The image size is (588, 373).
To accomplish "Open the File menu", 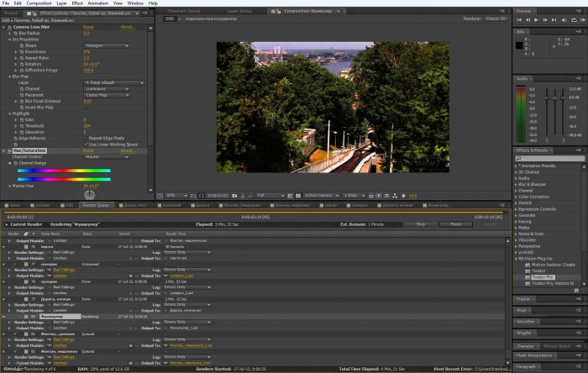I will [x=6, y=3].
